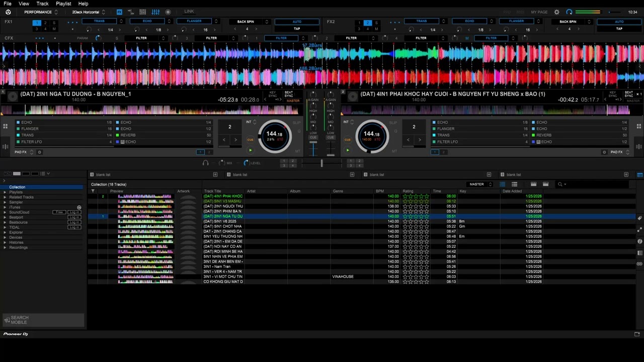Toggle deck 2 Master Tempo MT
644x362 pixels.
[394, 151]
